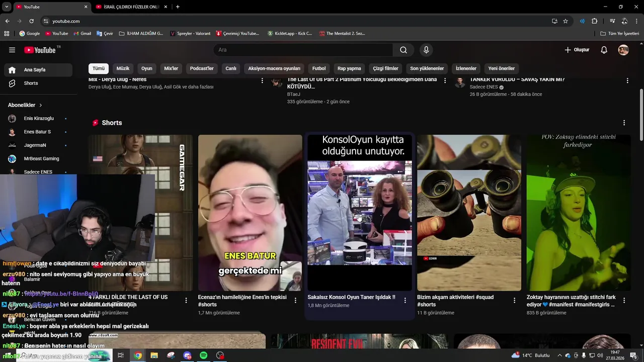The width and height of the screenshot is (644, 362).
Task: Go to Ana Sayfa in sidebar
Action: (x=38, y=70)
